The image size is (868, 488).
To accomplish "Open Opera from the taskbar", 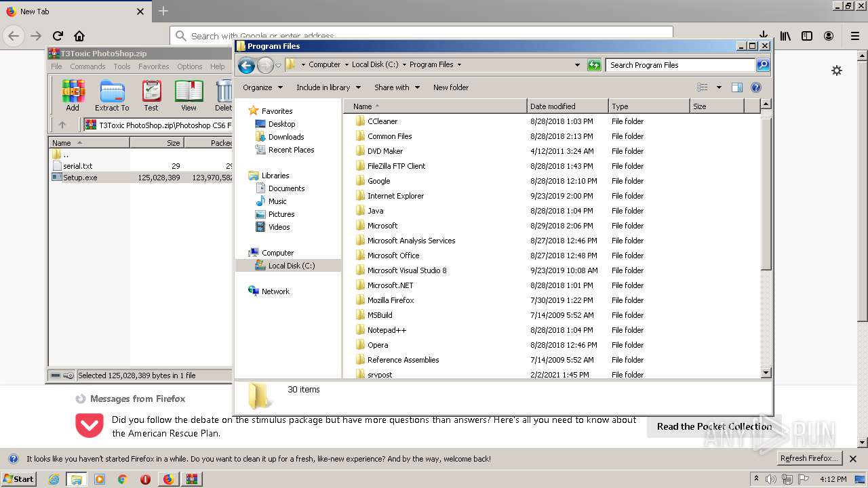I will pos(145,479).
